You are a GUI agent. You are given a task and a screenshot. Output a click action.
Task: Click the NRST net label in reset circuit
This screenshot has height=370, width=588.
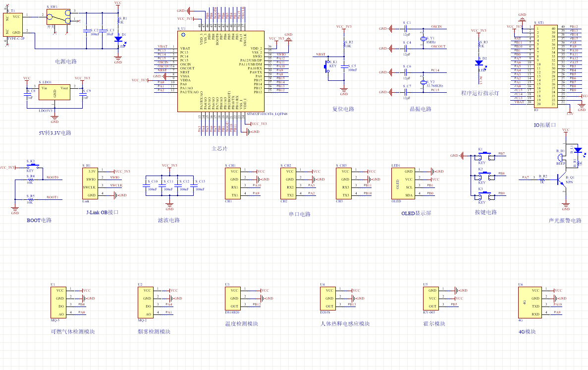[321, 55]
